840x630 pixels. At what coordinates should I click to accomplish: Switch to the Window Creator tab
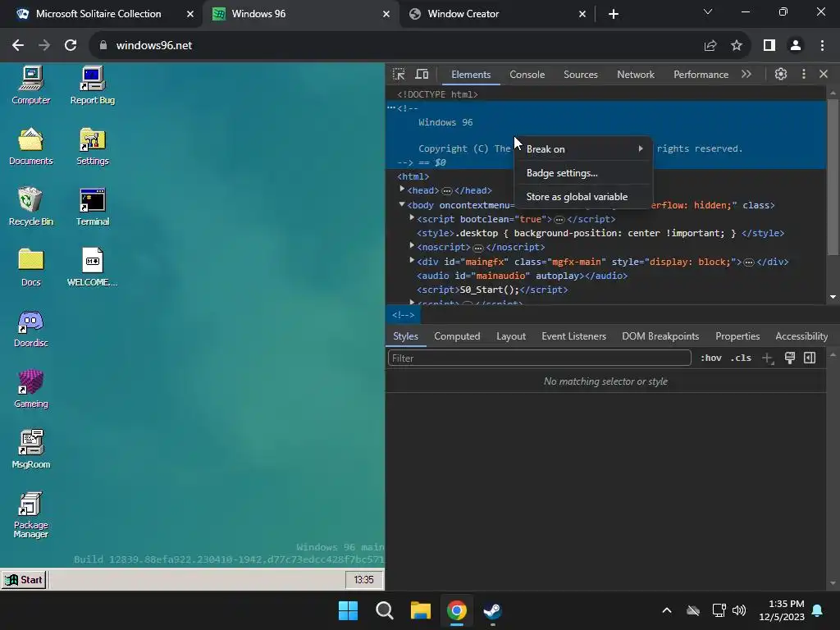coord(498,14)
